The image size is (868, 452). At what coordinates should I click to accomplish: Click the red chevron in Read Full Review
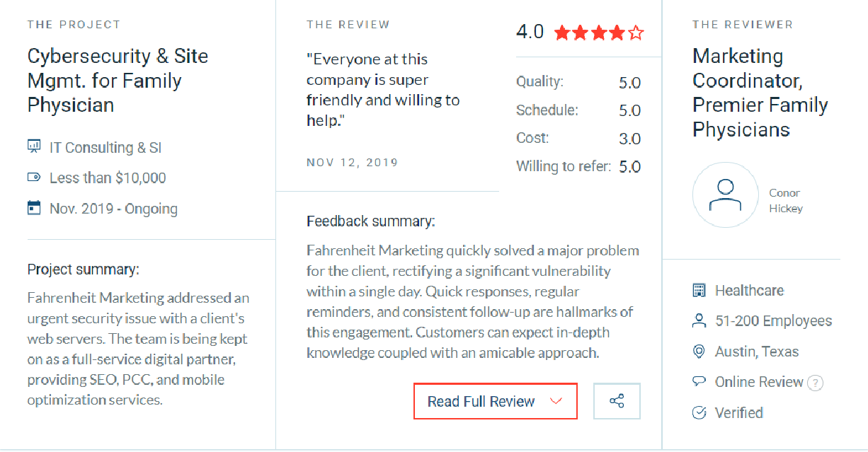coord(556,402)
